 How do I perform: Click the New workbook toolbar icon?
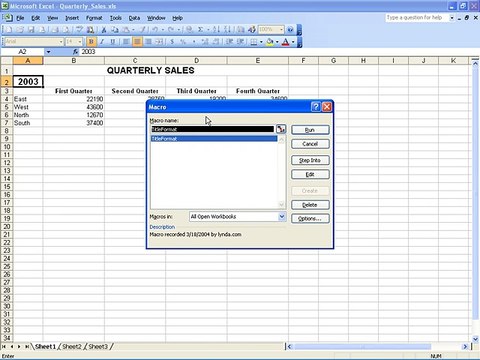pos(9,30)
